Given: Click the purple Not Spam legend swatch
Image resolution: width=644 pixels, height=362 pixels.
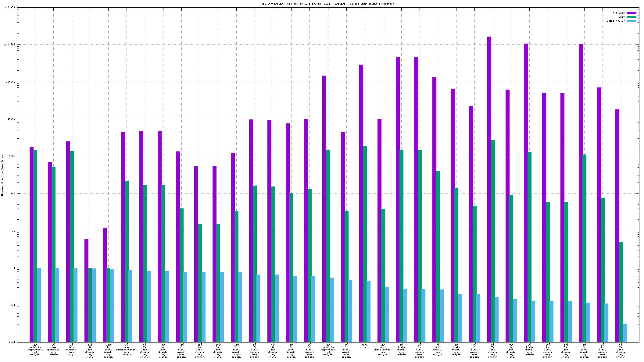Looking at the screenshot, I should point(631,13).
